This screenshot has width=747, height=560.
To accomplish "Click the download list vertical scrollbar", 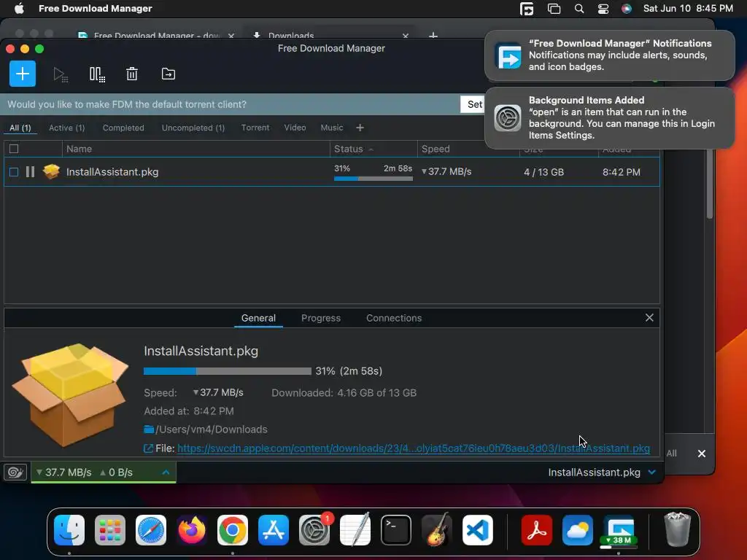I will (x=710, y=183).
